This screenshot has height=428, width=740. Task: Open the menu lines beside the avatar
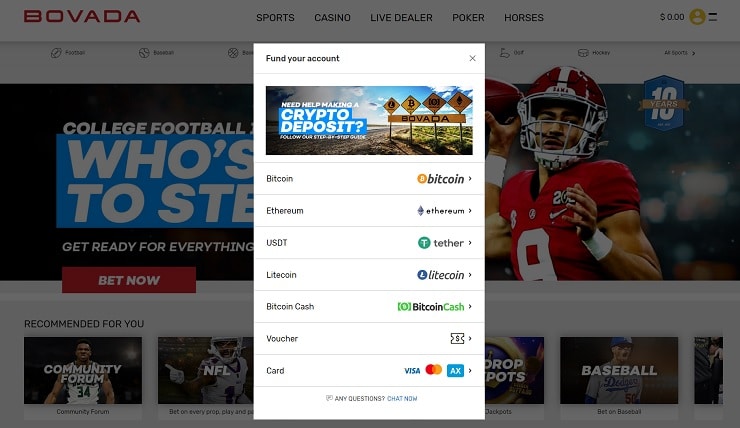[x=713, y=17]
